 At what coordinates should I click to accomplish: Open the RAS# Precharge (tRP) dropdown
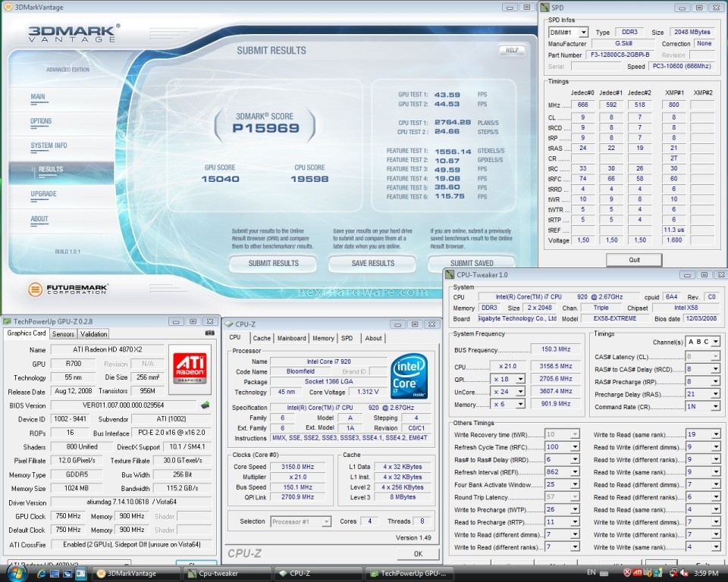tap(716, 381)
